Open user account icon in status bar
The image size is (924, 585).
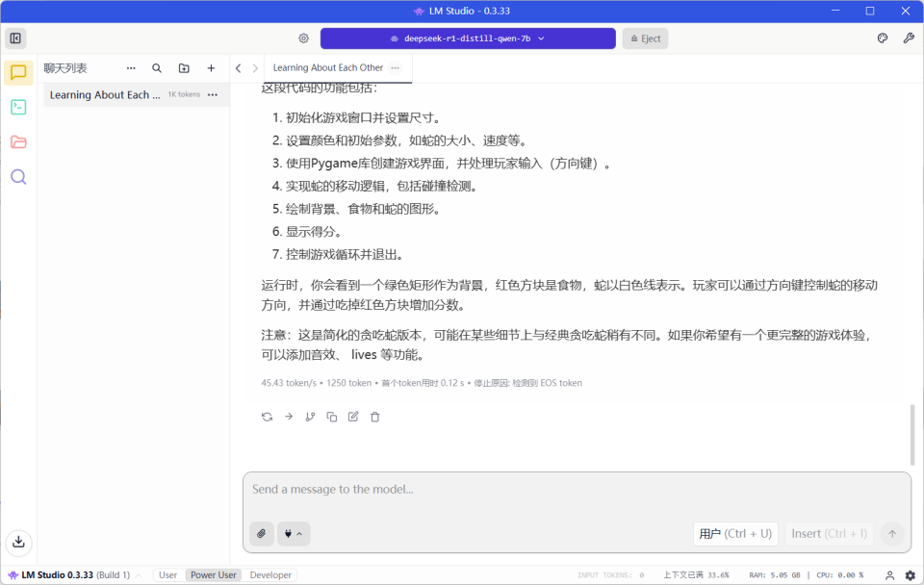click(889, 575)
